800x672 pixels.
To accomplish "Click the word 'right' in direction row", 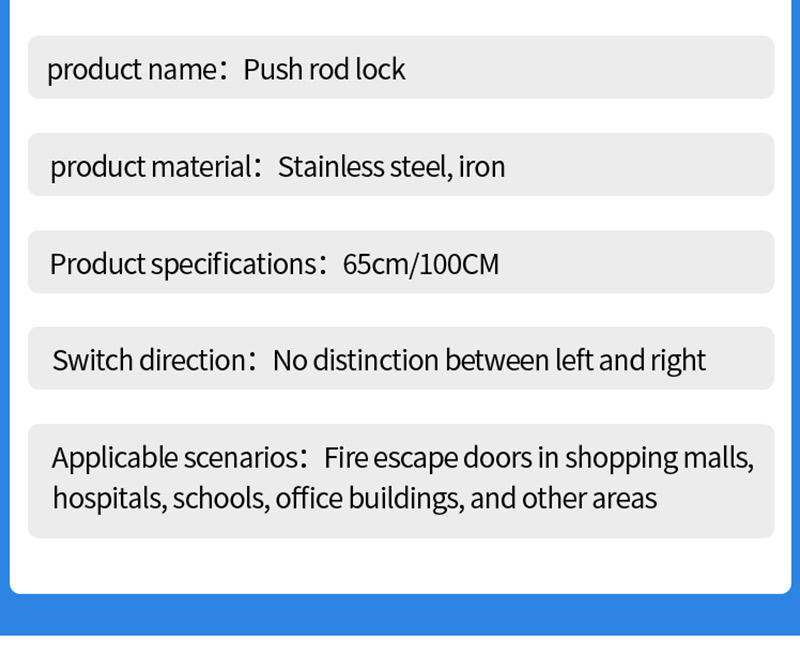I will (x=678, y=361).
